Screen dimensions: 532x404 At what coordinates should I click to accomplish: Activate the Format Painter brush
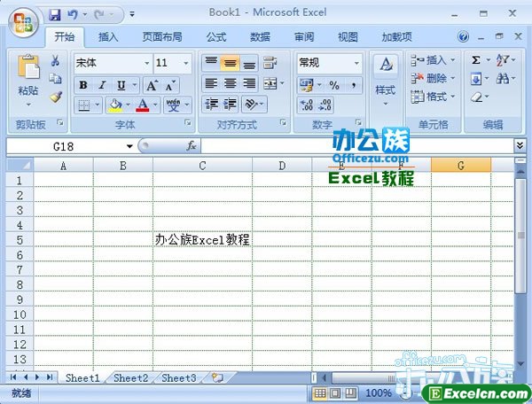click(55, 97)
